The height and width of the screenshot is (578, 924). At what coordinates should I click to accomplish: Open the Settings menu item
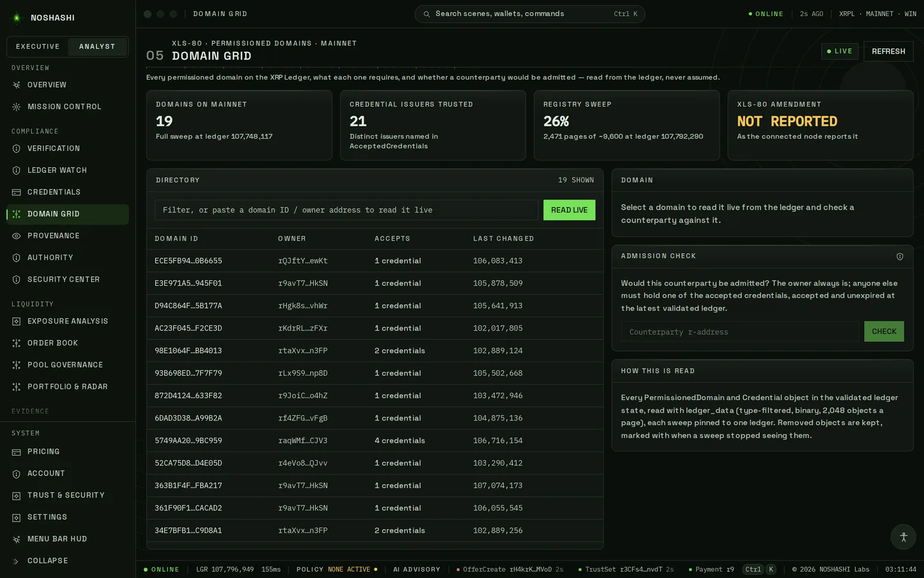tap(68, 517)
